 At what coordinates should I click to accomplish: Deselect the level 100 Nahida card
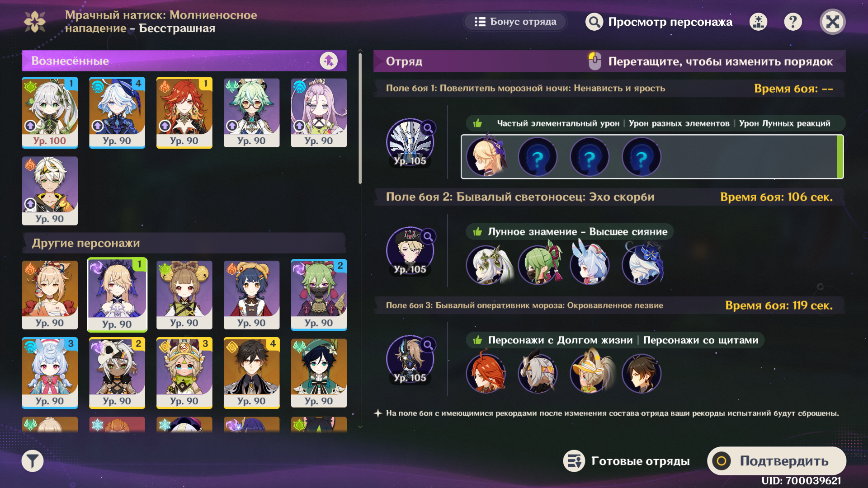coord(50,113)
